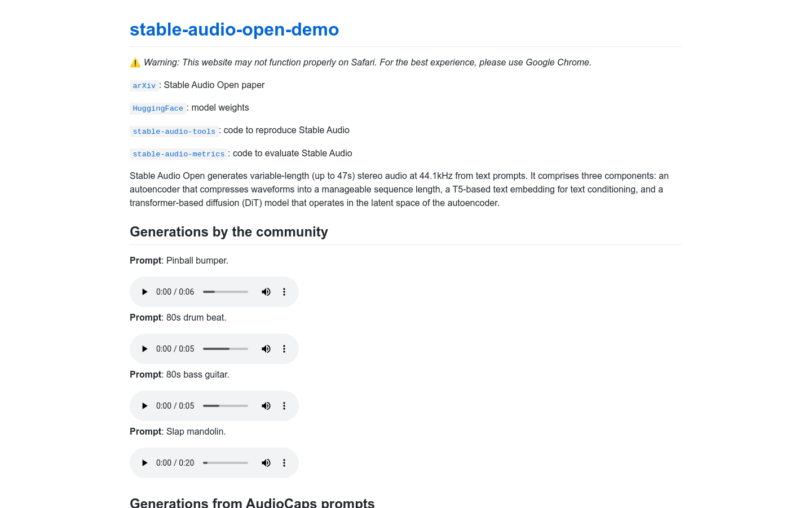Open more options for Slap mandolin player
Image resolution: width=812 pixels, height=508 pixels.
[284, 463]
